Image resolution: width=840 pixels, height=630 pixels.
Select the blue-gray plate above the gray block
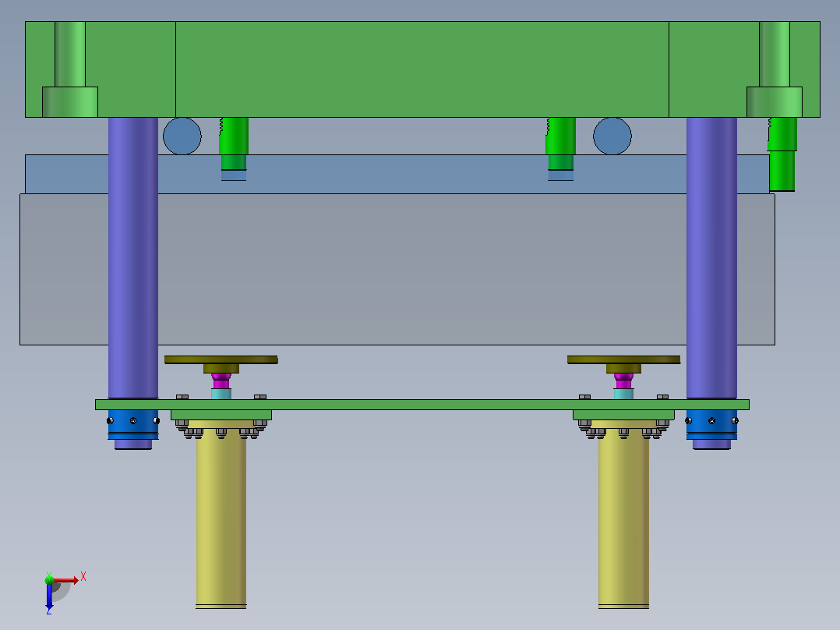pyautogui.click(x=397, y=174)
